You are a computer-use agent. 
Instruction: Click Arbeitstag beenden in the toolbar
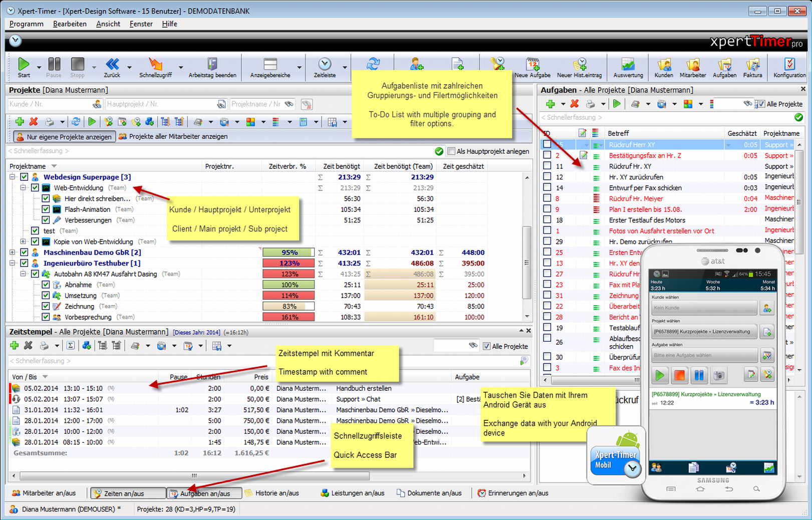point(213,64)
